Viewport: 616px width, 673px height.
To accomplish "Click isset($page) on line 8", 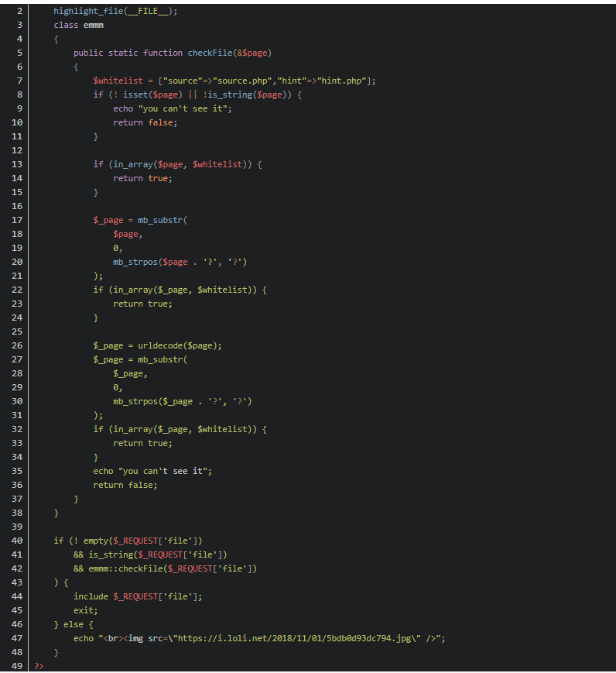I will [152, 94].
